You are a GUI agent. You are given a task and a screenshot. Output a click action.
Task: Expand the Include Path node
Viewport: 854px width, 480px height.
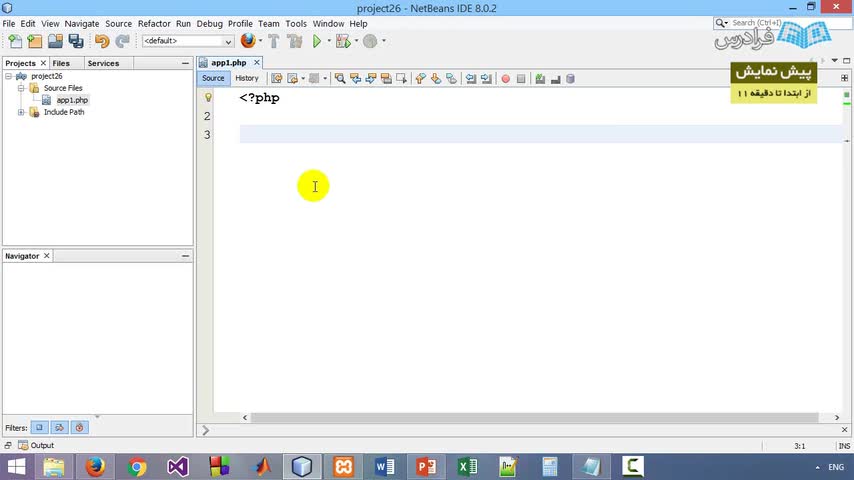point(21,112)
